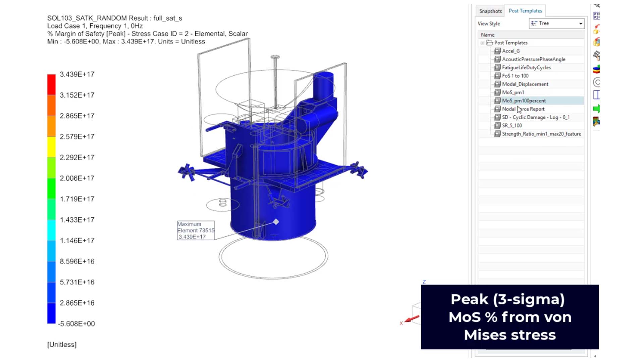Click the P1=P2 expressions icon
This screenshot has width=644, height=362.
(x=596, y=15)
